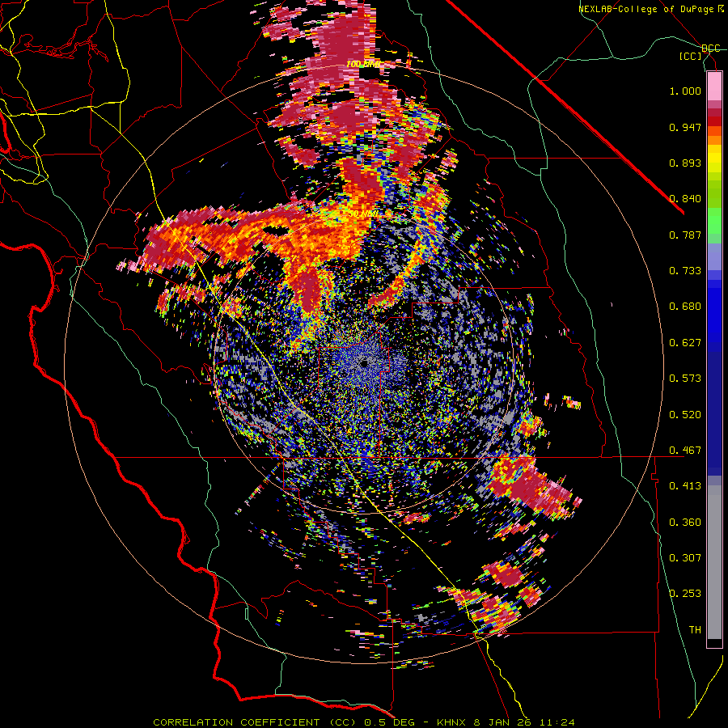Pick the 0.680 legend label
This screenshot has width=728, height=728.
click(x=685, y=307)
